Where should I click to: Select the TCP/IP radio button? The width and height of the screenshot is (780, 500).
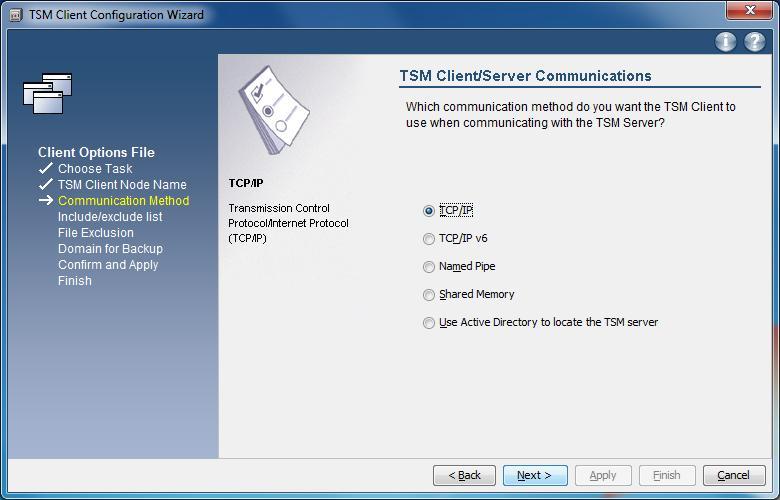(x=429, y=211)
